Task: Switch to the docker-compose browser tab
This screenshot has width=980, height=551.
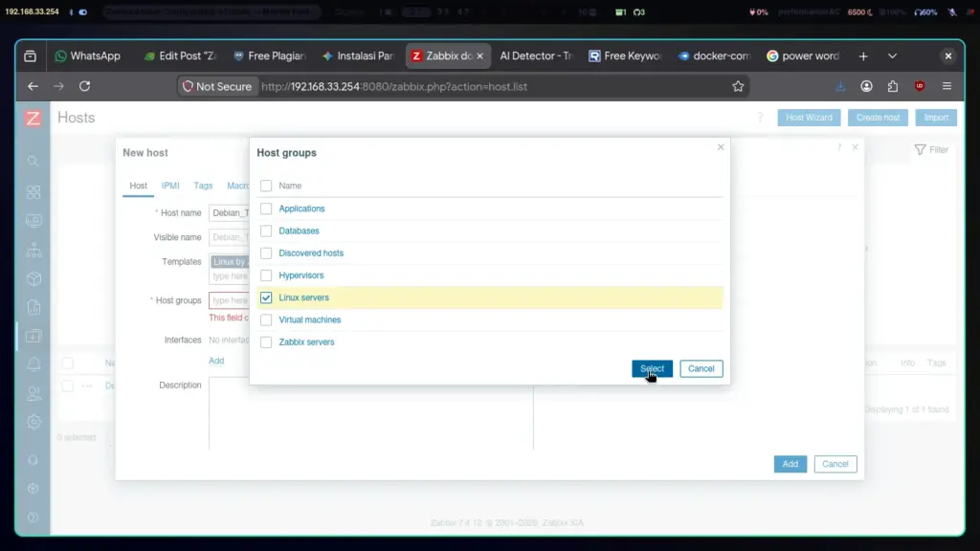Action: (x=714, y=56)
